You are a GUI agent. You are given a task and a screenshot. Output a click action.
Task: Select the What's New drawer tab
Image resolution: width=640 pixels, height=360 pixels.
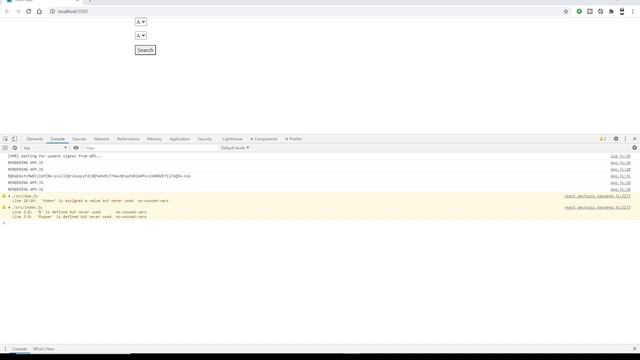coord(44,349)
